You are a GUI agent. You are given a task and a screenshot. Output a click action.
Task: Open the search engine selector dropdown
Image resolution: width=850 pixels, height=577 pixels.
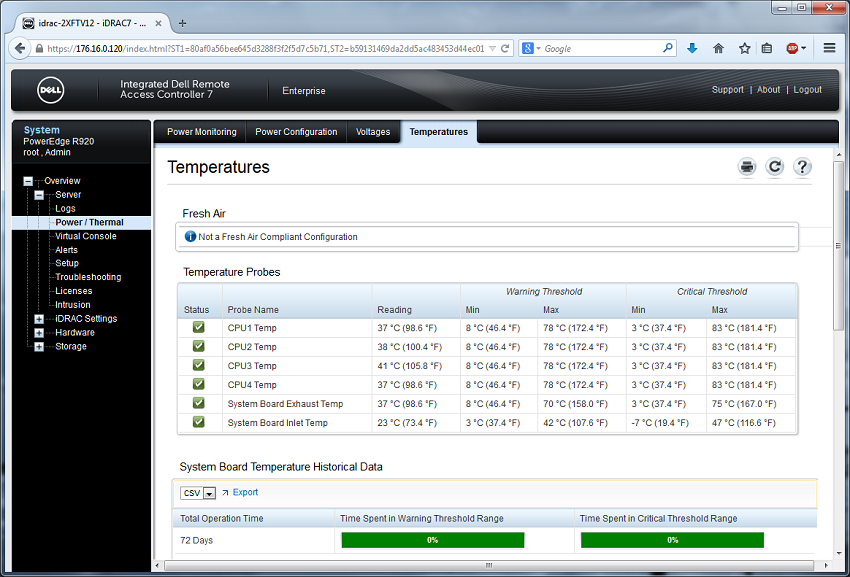(538, 48)
